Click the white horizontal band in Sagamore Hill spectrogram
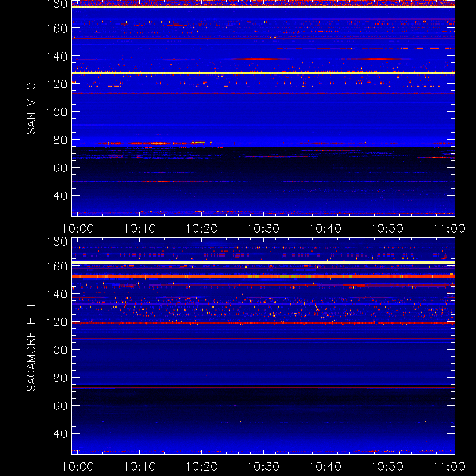The image size is (476, 476). click(x=263, y=262)
